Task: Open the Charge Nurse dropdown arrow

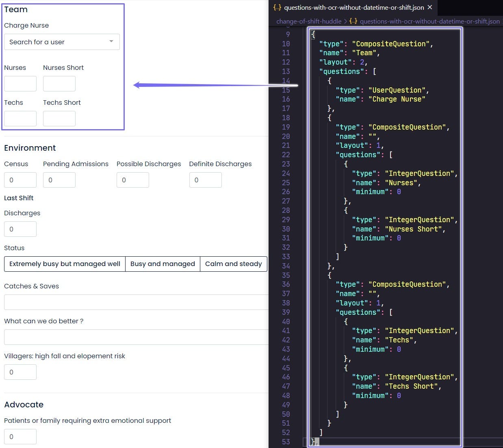Action: pos(111,41)
